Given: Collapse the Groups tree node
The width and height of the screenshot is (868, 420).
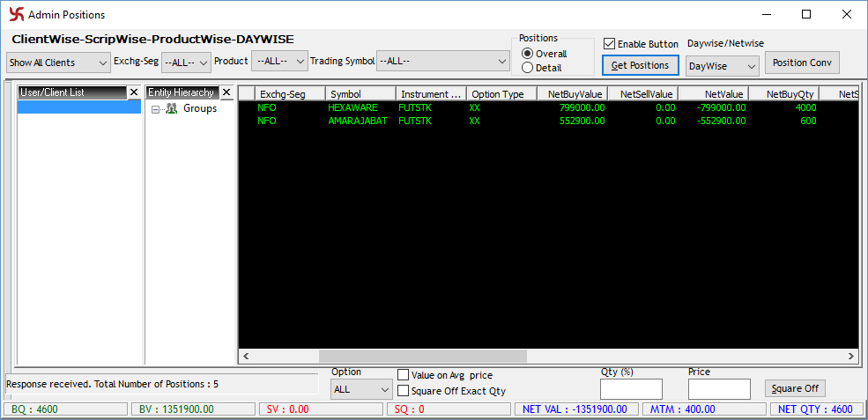Looking at the screenshot, I should 155,109.
